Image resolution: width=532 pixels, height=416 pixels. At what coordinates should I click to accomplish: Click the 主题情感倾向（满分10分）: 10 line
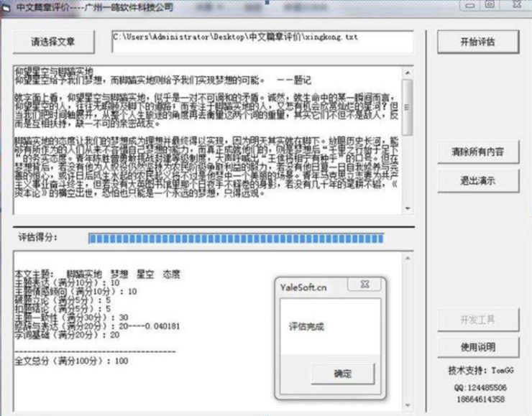coord(75,291)
